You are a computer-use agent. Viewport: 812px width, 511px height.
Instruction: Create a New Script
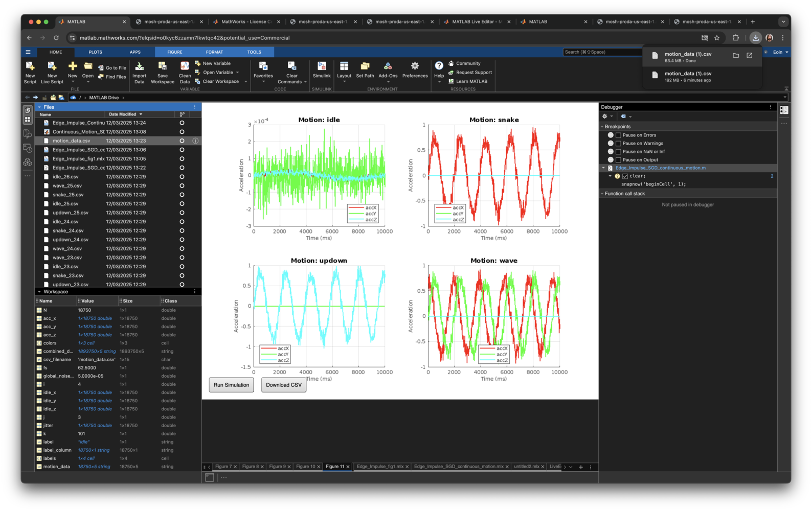click(30, 66)
